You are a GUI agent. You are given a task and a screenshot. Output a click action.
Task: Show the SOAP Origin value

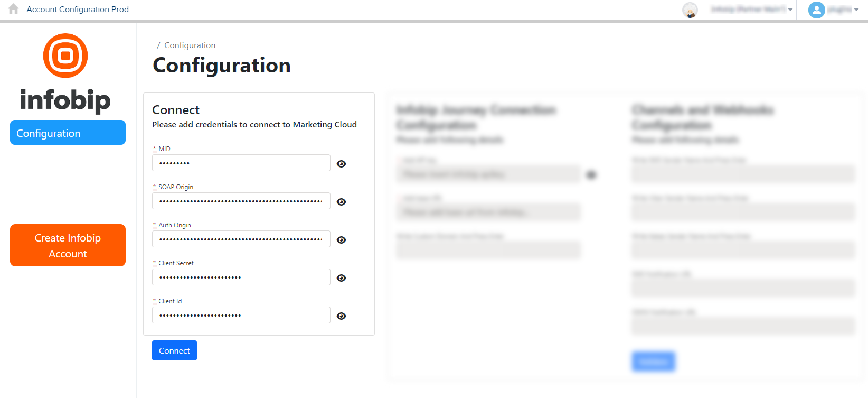(342, 202)
